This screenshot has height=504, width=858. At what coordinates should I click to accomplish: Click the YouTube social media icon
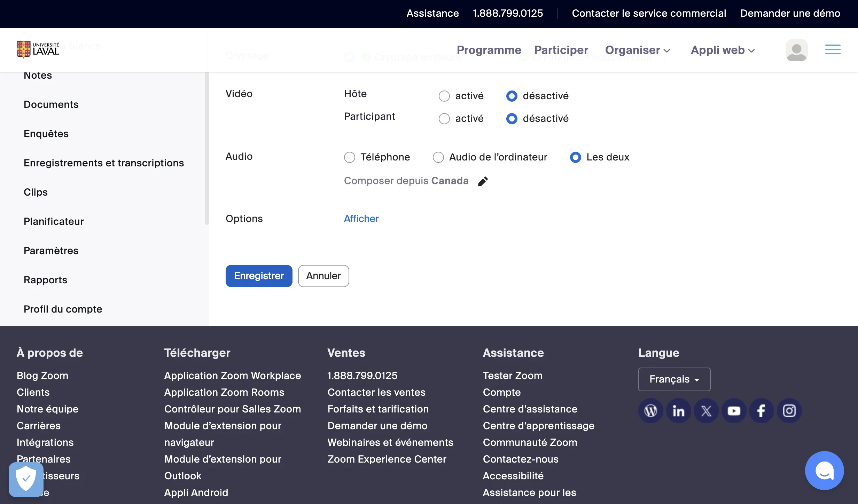[x=734, y=411]
